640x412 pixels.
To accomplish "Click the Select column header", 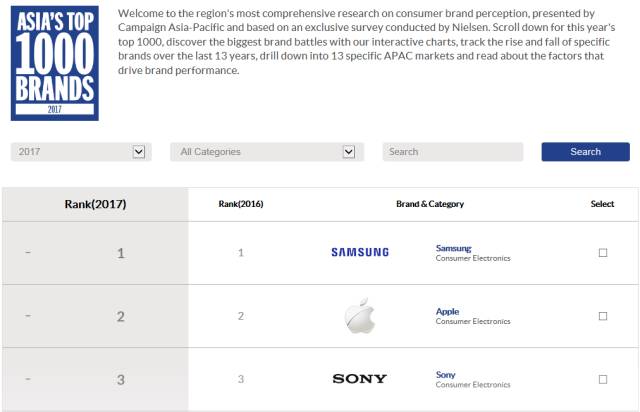I will (x=602, y=204).
